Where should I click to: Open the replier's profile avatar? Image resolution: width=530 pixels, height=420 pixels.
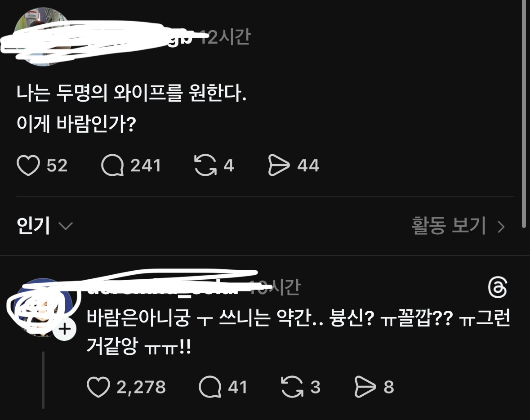[43, 307]
